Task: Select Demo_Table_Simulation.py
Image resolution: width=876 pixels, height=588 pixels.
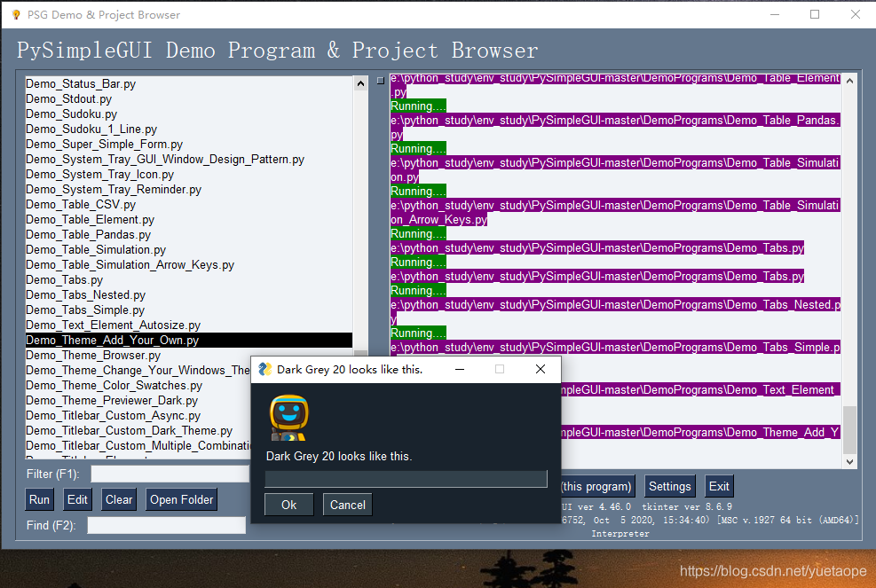Action: click(189, 249)
